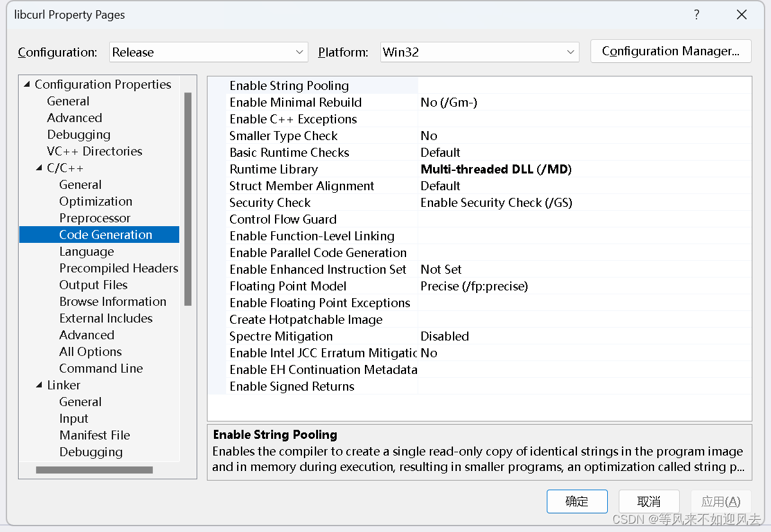The image size is (771, 532).
Task: Open the Command Line page
Action: (101, 368)
